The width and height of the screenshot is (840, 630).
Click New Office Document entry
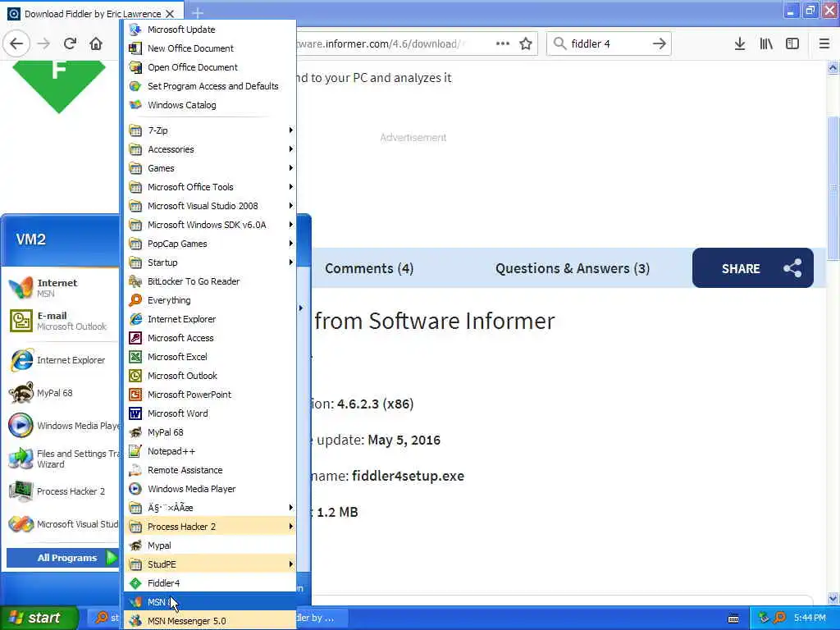click(x=210, y=48)
